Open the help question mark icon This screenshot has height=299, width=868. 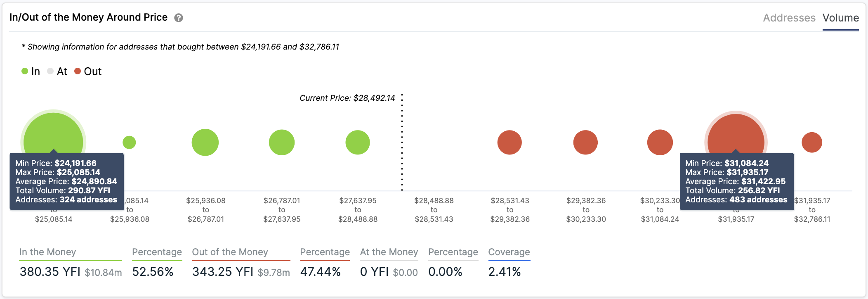179,18
